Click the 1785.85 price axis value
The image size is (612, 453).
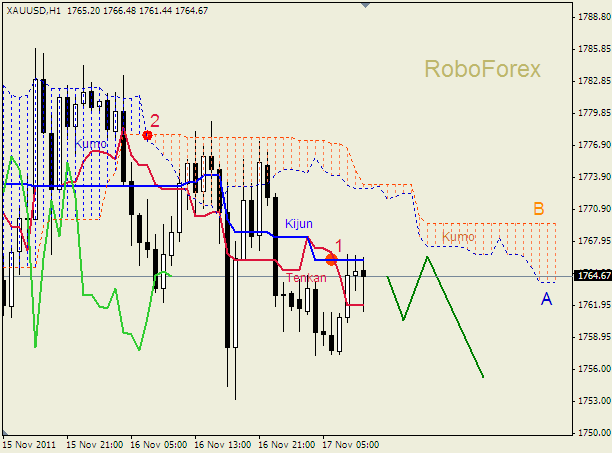594,49
